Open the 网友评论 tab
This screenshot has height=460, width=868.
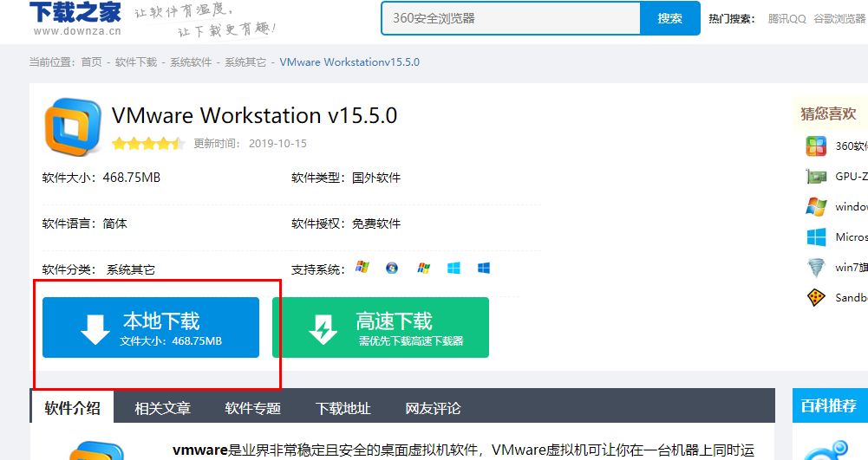click(433, 409)
